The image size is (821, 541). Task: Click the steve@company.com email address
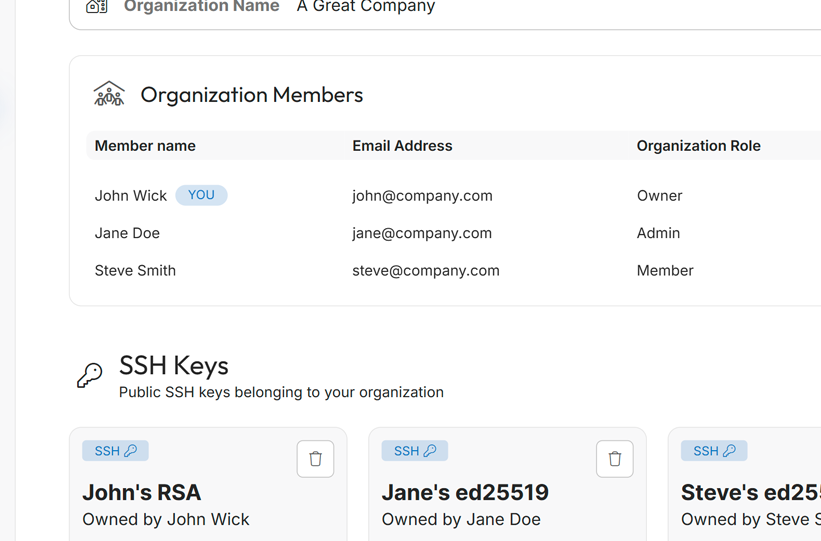(x=425, y=271)
